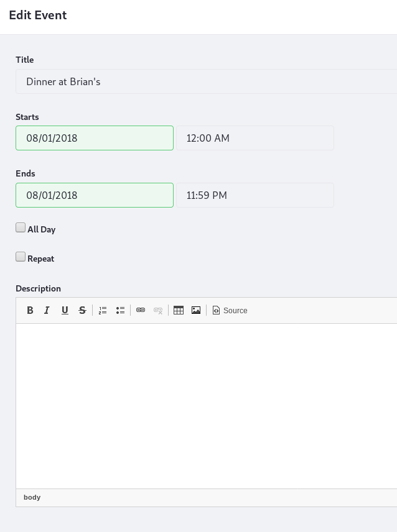Click the All Day label text
397x532 pixels.
(42, 229)
